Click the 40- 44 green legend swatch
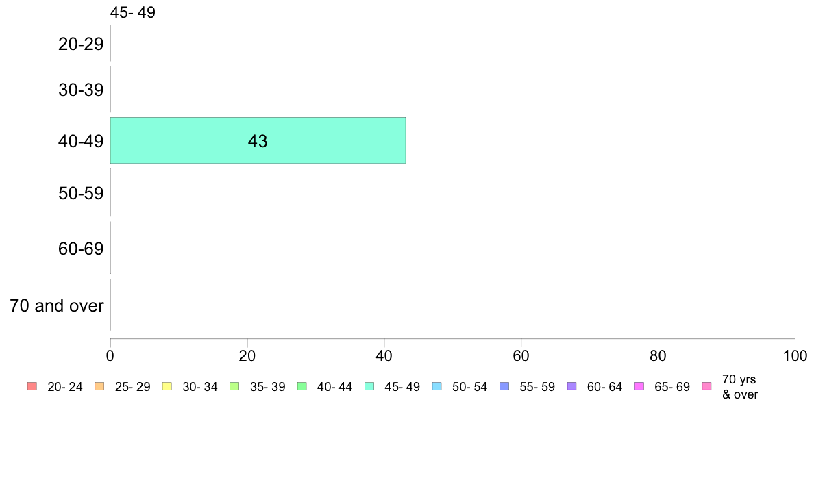 302,386
